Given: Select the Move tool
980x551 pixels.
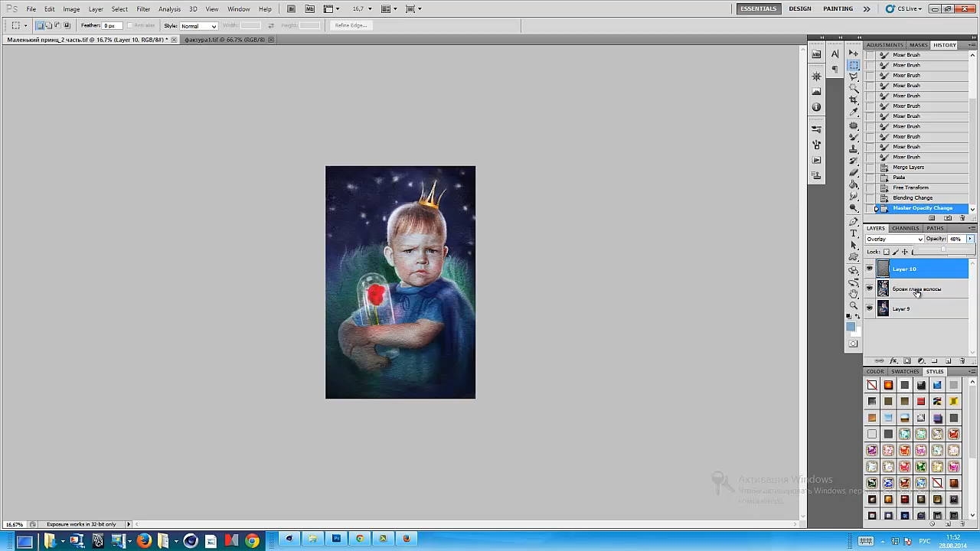Looking at the screenshot, I should pos(854,54).
